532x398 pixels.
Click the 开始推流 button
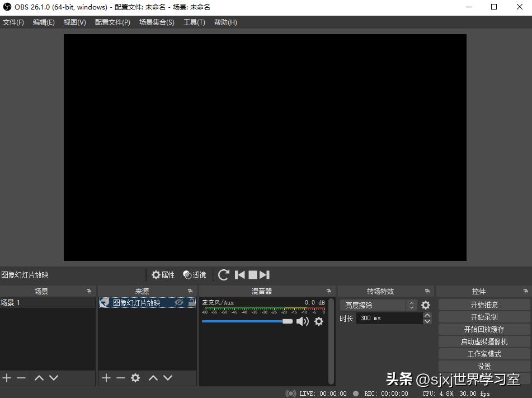pos(483,305)
